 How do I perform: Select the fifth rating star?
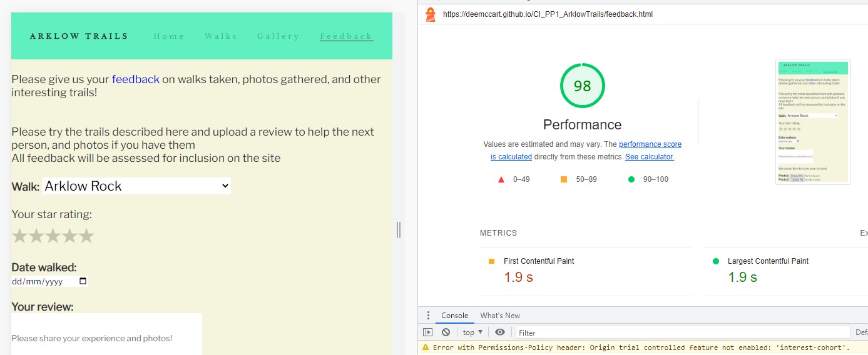(x=86, y=236)
